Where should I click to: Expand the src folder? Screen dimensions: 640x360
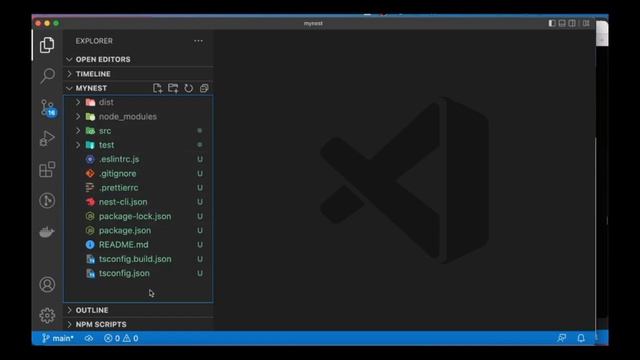point(138,131)
